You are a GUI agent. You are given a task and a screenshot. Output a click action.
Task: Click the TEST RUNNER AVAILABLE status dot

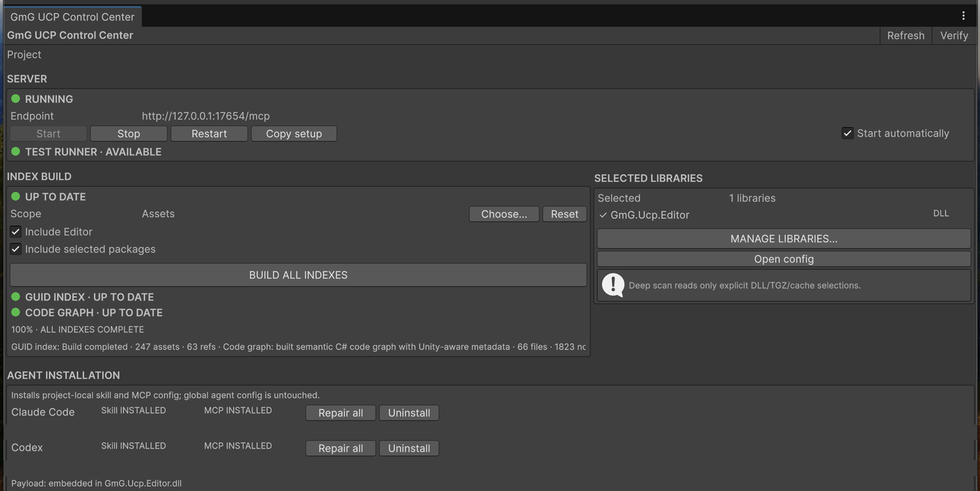point(15,151)
